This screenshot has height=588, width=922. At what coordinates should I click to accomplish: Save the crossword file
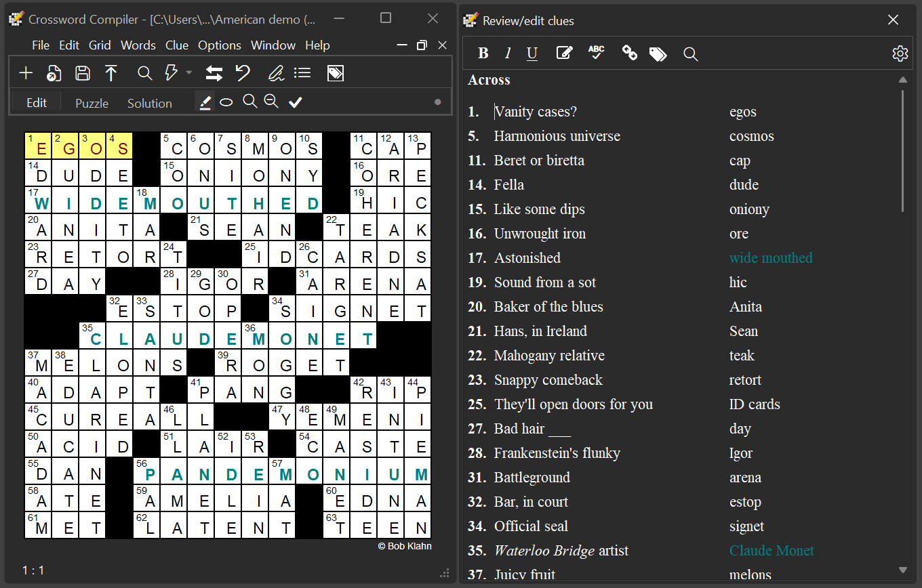pos(82,72)
